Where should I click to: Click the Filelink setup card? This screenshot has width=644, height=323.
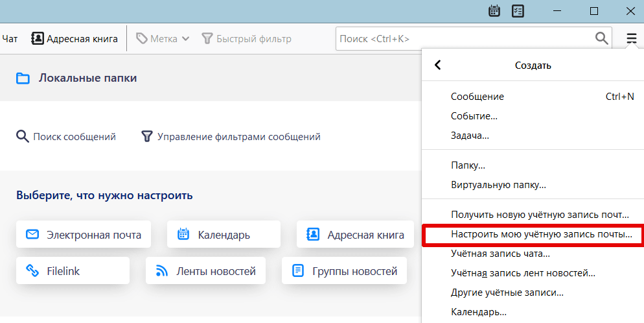[x=73, y=270]
